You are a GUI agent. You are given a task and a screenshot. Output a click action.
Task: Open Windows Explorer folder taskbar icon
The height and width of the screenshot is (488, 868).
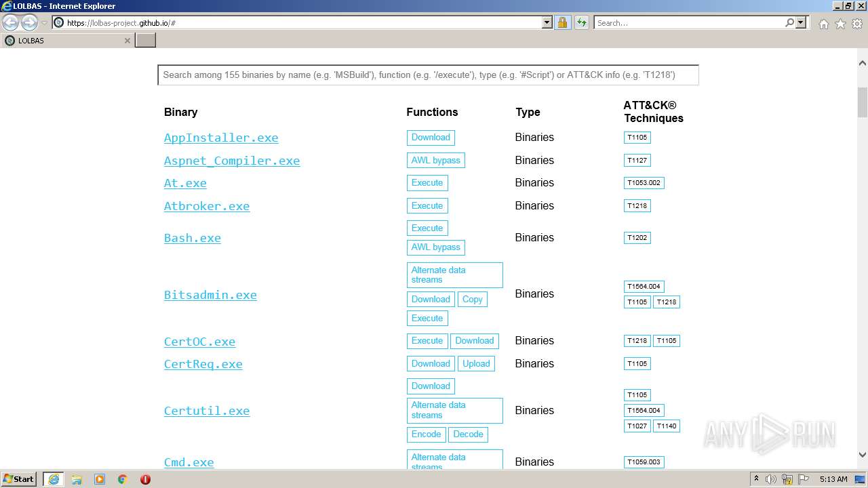(x=77, y=479)
